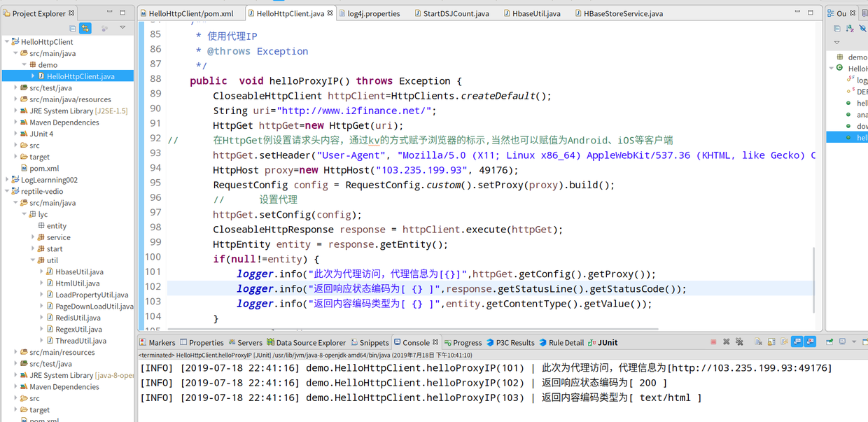The image size is (868, 422).
Task: Click the console text 'text/html ]'
Action: point(675,398)
